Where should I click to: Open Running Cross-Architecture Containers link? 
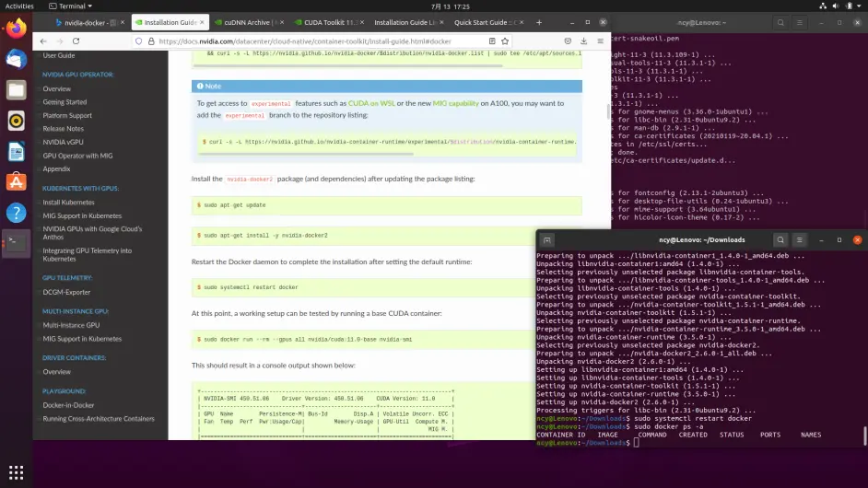coord(99,419)
